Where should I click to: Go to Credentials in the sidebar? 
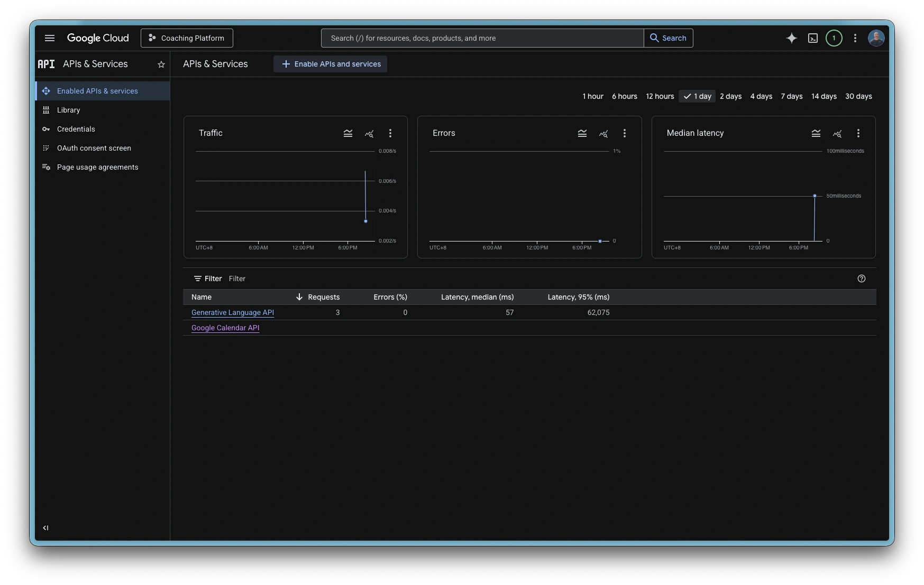[76, 129]
